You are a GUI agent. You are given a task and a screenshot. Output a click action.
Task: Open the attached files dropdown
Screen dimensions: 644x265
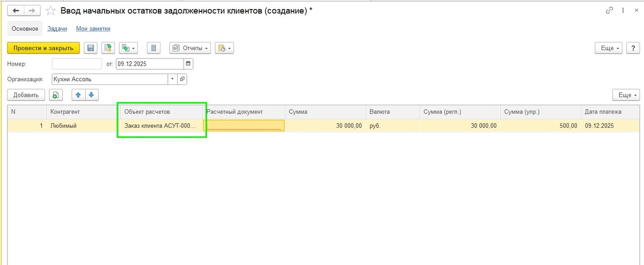pyautogui.click(x=225, y=48)
